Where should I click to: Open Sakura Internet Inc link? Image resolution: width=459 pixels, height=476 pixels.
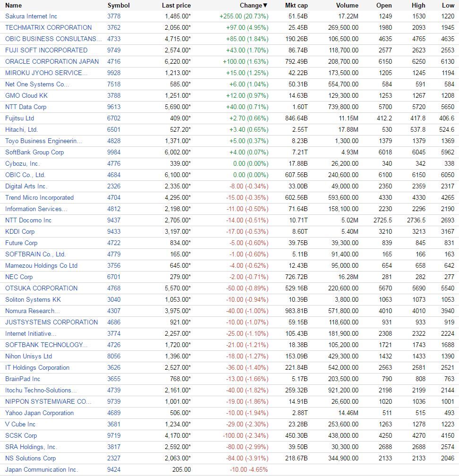31,17
